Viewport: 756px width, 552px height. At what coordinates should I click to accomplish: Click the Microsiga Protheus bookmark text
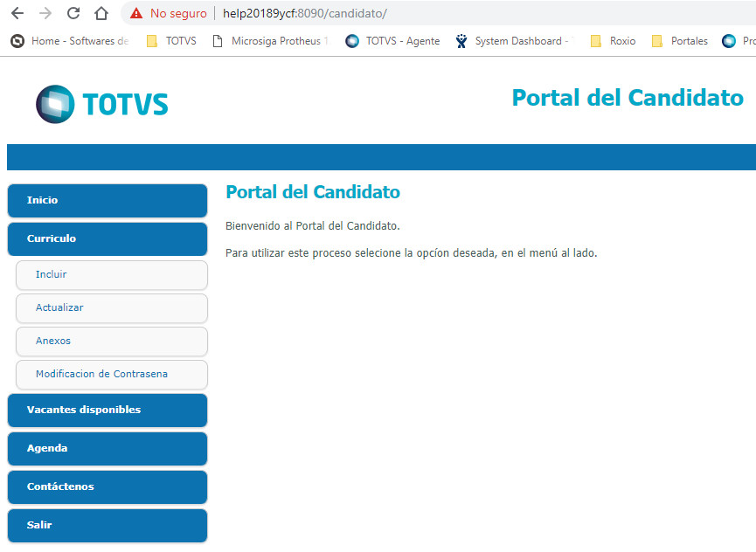tap(280, 41)
